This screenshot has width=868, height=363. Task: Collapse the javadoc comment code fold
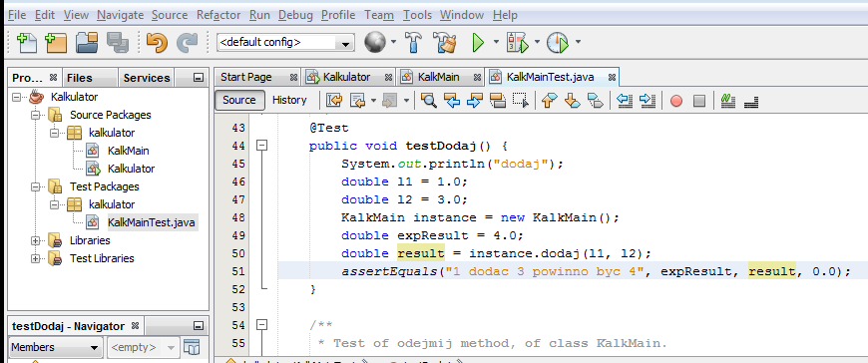[262, 324]
